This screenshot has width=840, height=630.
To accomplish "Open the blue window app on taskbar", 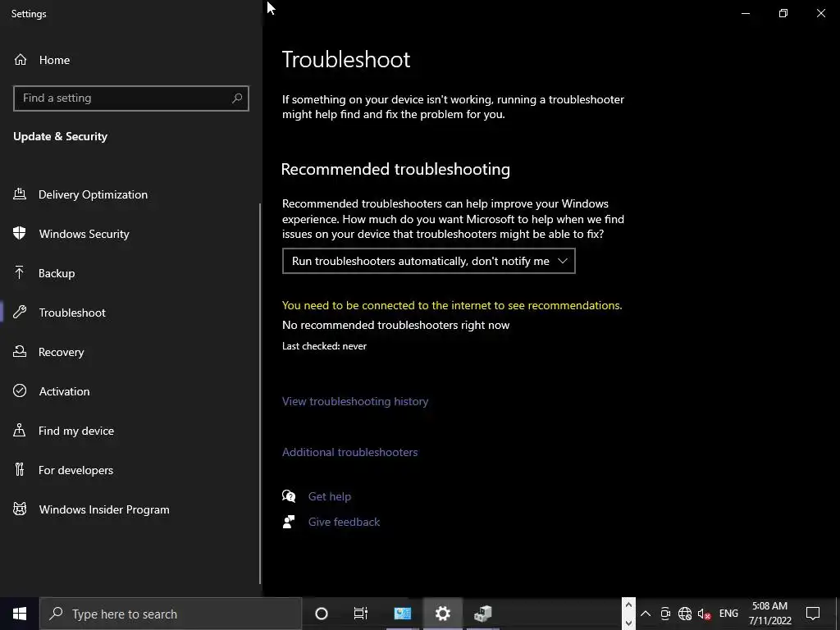I will (402, 614).
